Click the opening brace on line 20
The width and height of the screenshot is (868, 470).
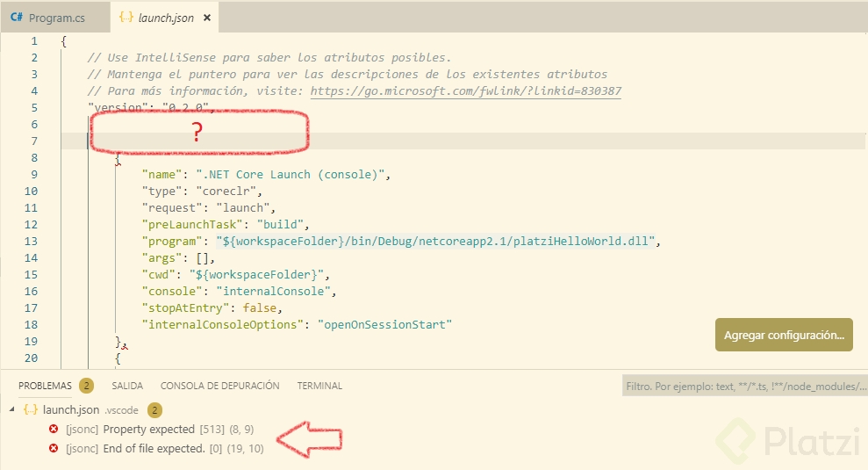coord(118,358)
